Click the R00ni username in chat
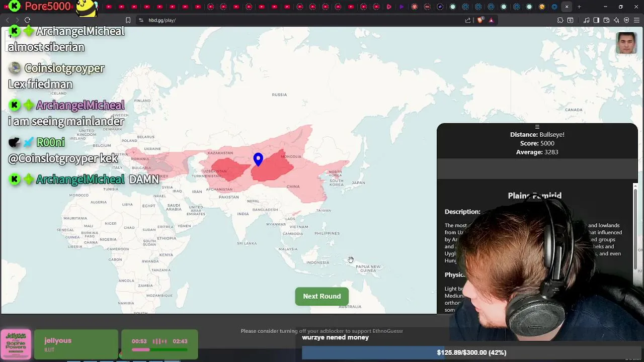This screenshot has width=644, height=362. click(50, 143)
